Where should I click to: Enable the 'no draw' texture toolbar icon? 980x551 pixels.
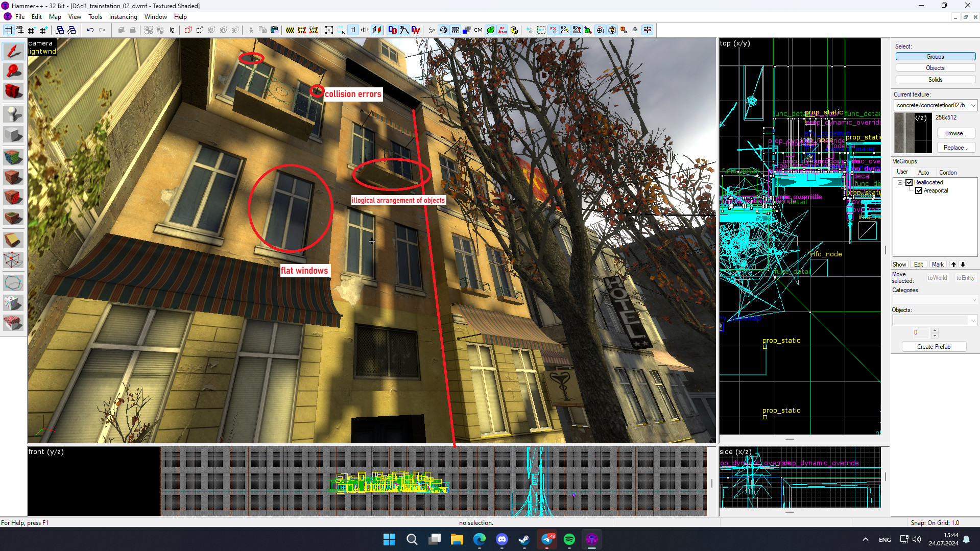click(503, 30)
